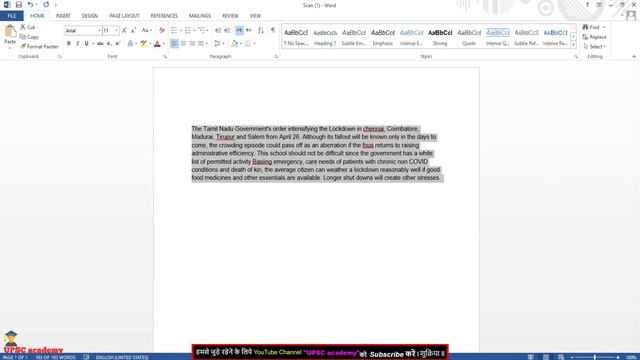Screen dimensions: 640x360
Task: Open the font name Arial dropdown
Action: [x=99, y=31]
